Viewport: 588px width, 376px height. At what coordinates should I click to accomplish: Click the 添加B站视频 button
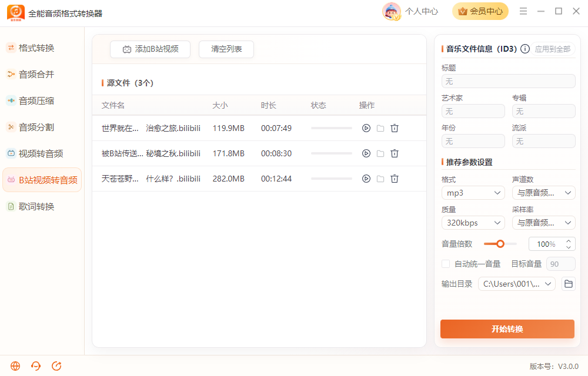[x=150, y=49]
